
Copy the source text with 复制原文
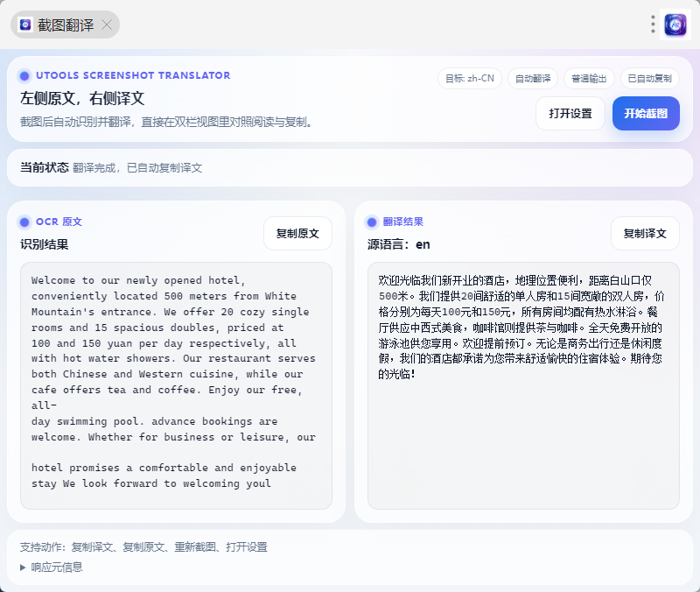click(x=297, y=233)
